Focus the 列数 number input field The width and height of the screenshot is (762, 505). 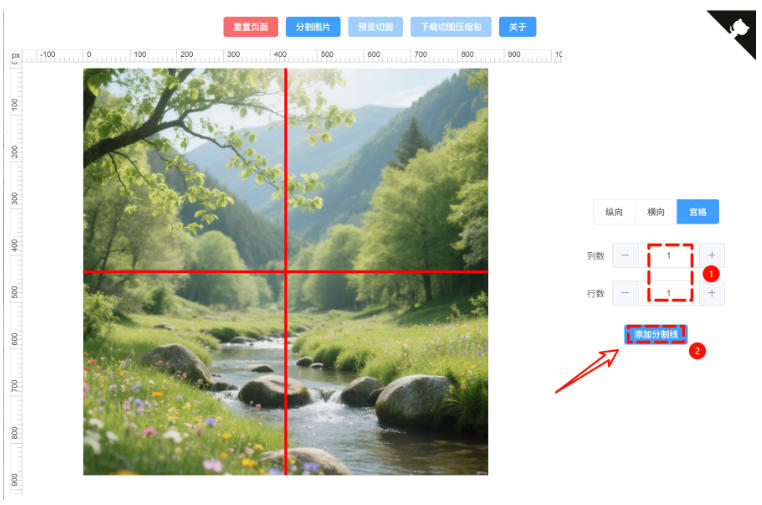(x=669, y=255)
